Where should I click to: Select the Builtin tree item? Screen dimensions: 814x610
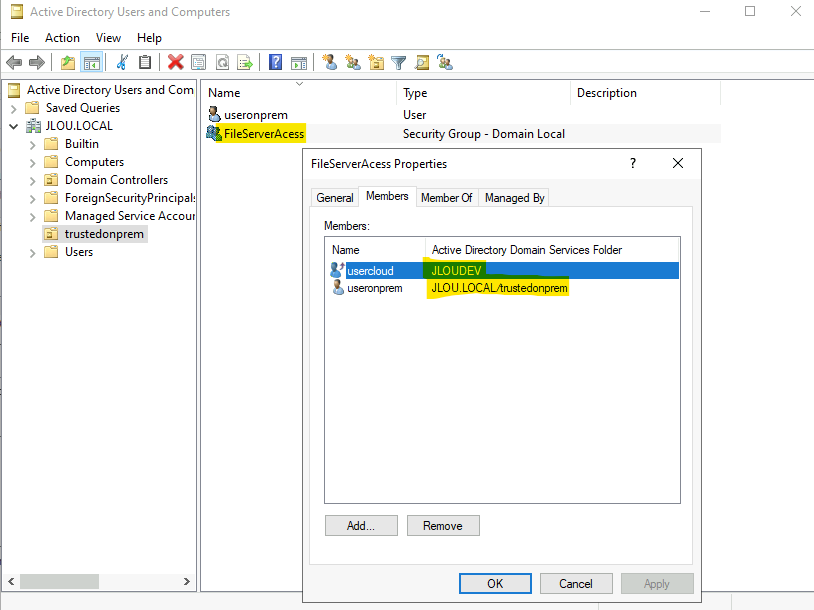tap(82, 144)
